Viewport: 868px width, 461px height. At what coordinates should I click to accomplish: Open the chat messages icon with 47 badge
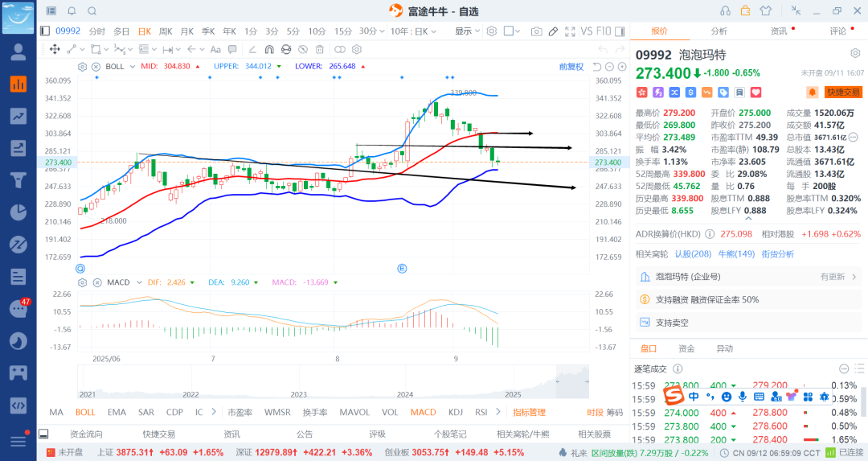point(18,309)
